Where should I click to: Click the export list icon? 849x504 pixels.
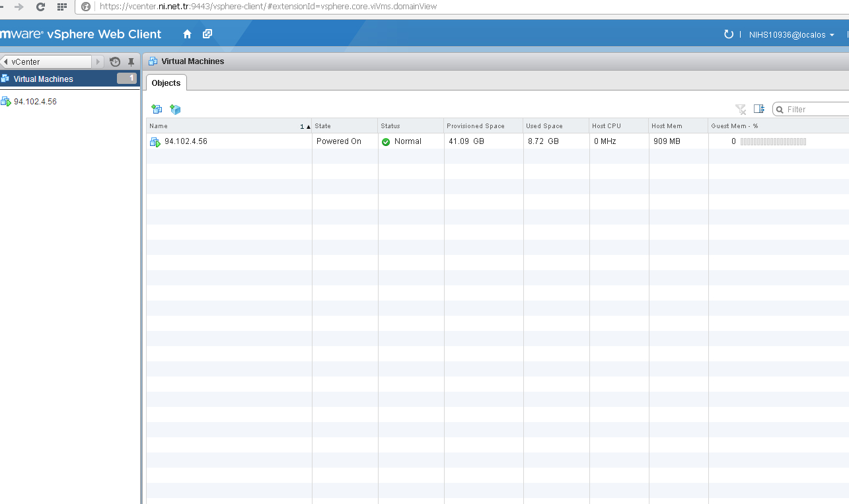[x=759, y=109]
